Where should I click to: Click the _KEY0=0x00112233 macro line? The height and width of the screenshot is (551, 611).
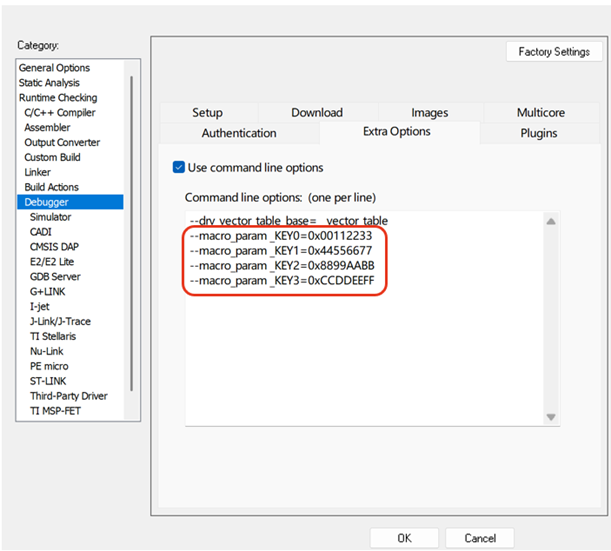[x=281, y=235]
